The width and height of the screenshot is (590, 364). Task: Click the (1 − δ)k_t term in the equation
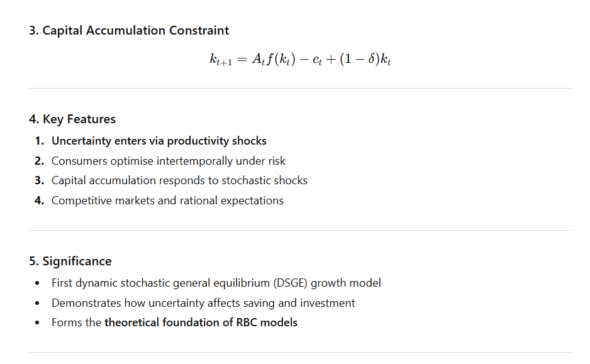point(364,60)
